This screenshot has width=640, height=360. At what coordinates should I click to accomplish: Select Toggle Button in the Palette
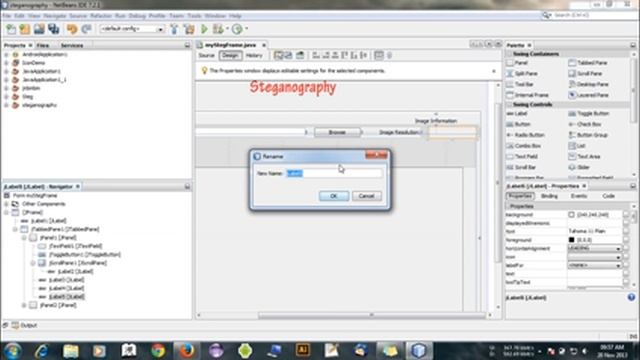click(x=589, y=113)
